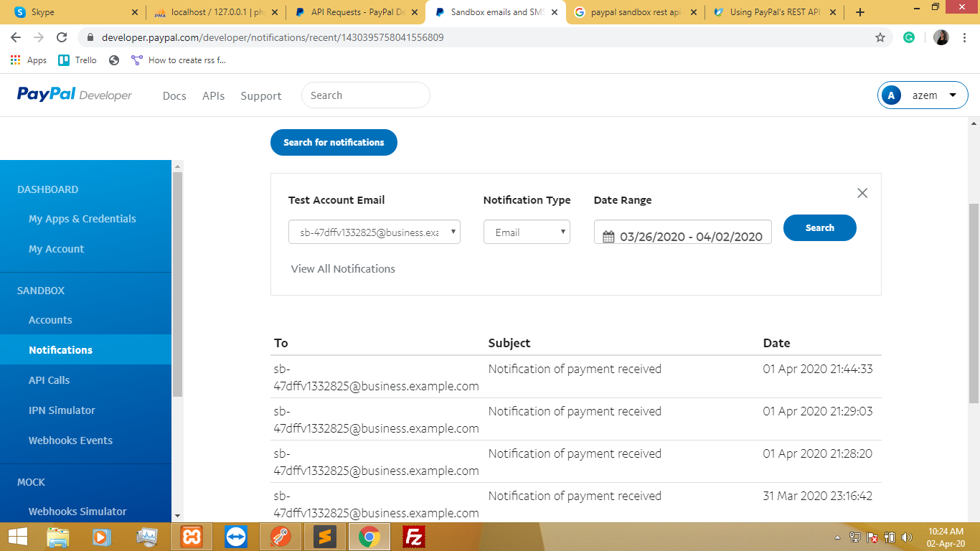Launch FileZilla from the taskbar
Viewport: 980px width, 551px height.
pos(413,537)
